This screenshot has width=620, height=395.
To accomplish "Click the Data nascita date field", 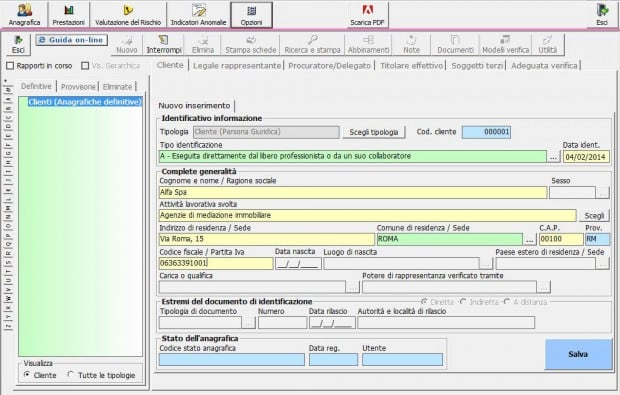I will tap(298, 263).
